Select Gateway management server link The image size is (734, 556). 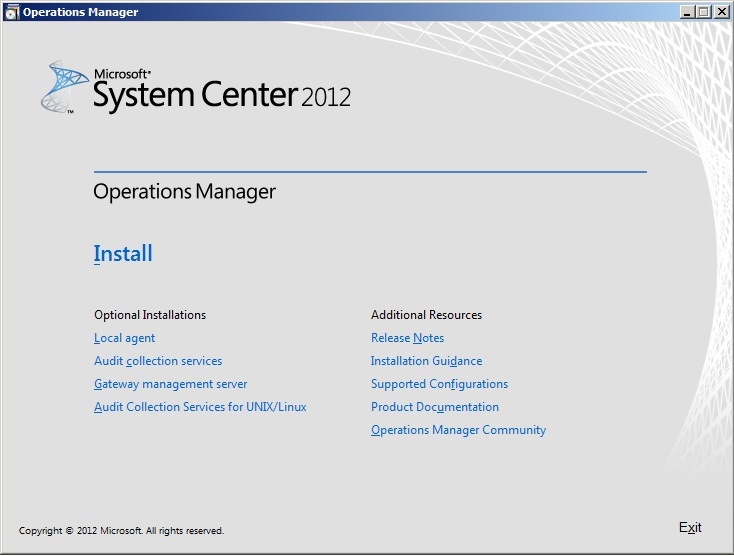coord(170,384)
